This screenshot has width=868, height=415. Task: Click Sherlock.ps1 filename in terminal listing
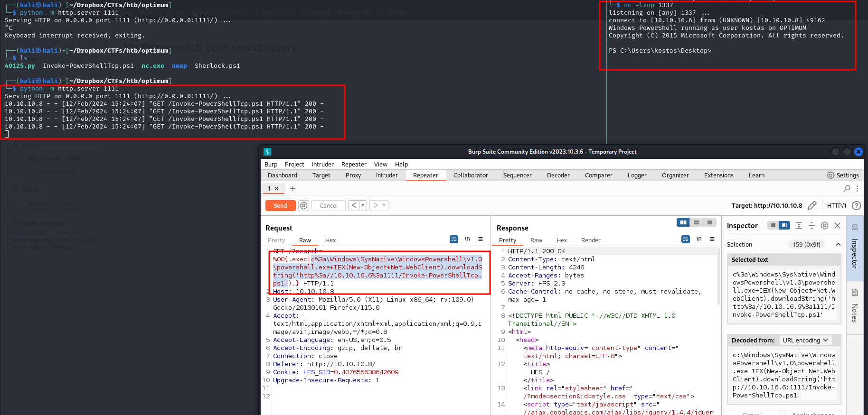217,65
